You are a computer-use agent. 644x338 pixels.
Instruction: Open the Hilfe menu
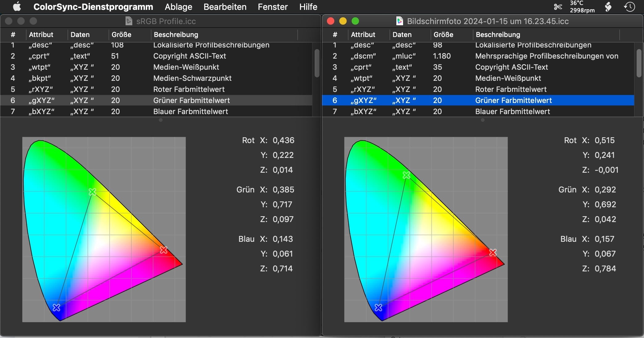pos(308,7)
